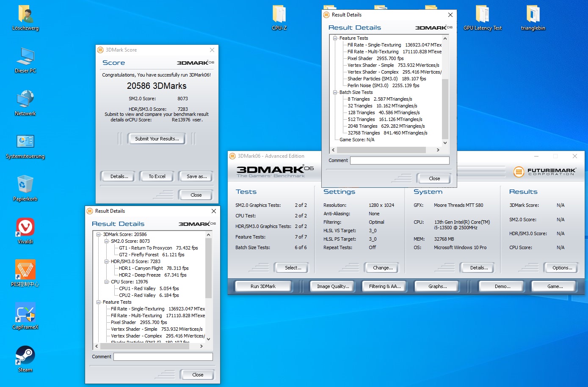
Task: Select Shader Particles (SM3.0) 189.107 fps row
Action: coord(387,79)
